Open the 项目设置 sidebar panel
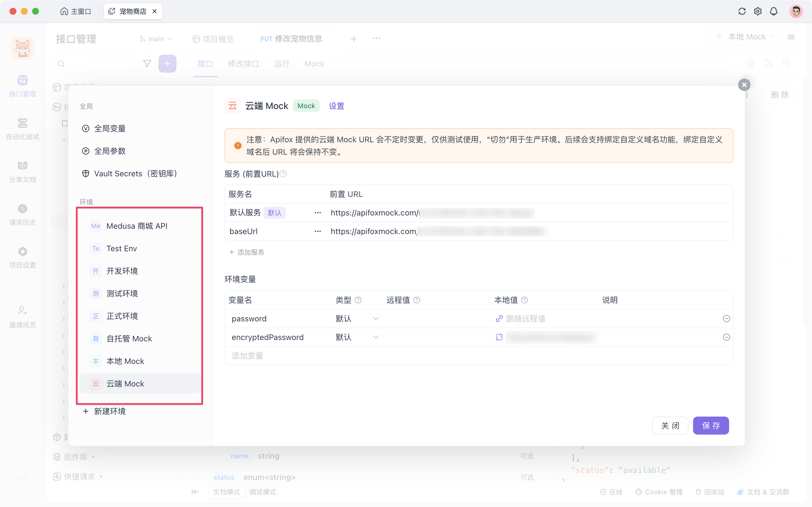This screenshot has width=812, height=507. (x=22, y=257)
